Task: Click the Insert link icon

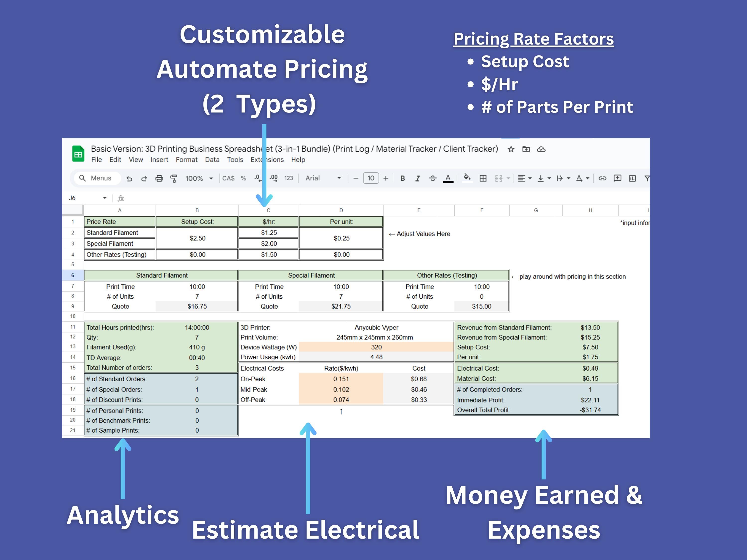Action: 603,178
